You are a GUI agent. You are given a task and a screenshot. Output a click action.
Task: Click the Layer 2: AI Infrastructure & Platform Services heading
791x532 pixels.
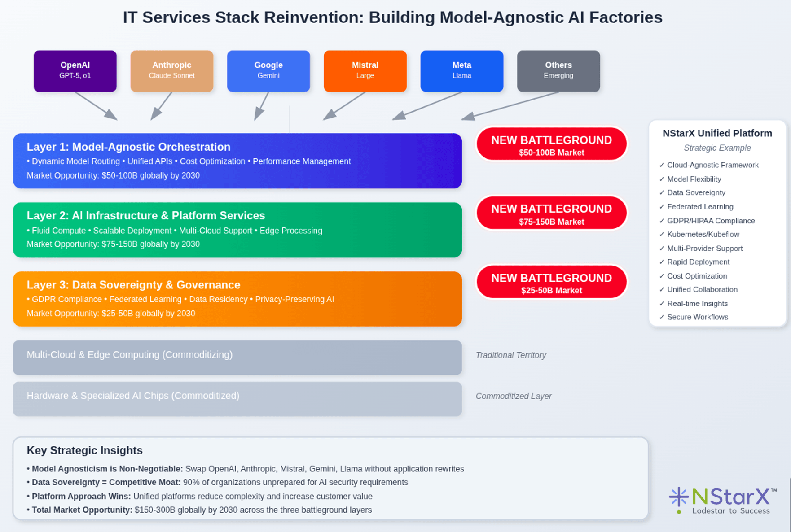click(146, 215)
